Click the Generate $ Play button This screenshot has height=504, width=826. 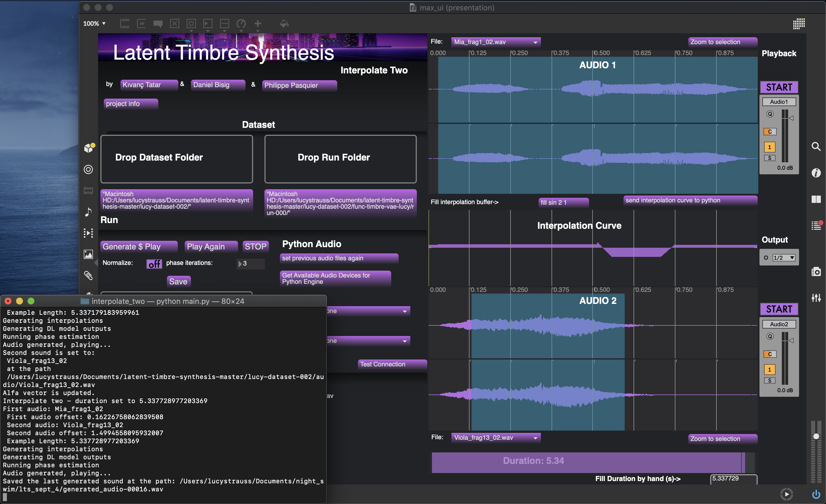pyautogui.click(x=139, y=247)
